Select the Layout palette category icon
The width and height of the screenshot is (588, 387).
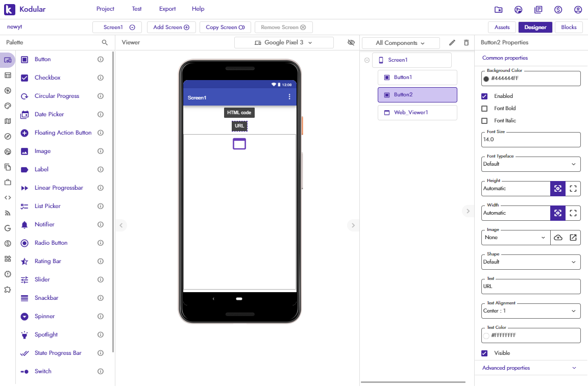8,75
